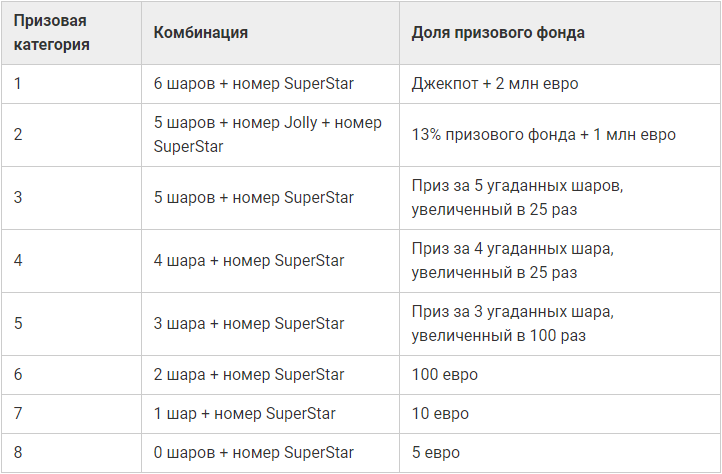Screen dimensions: 722x474
Task: Select the '5 шаров + номер Jolly' combination cell
Action: (x=268, y=134)
